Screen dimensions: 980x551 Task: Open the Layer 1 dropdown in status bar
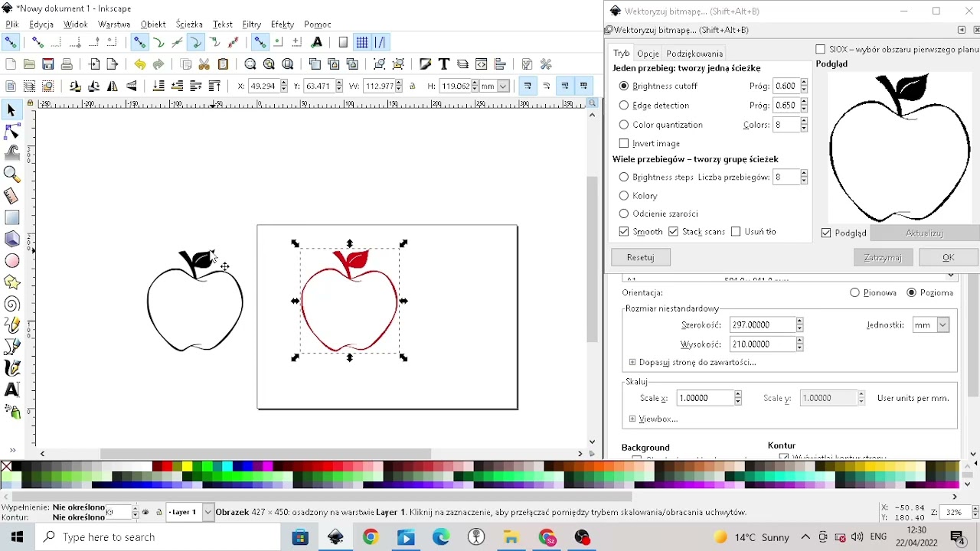208,512
